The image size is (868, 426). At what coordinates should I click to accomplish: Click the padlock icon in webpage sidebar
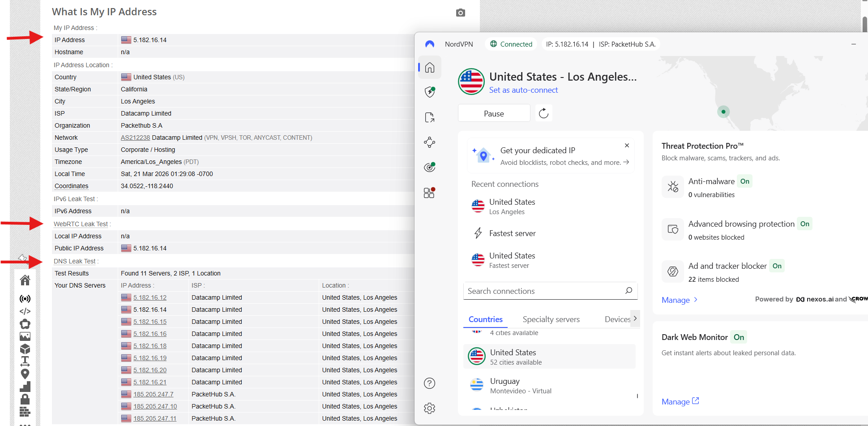[x=25, y=399]
